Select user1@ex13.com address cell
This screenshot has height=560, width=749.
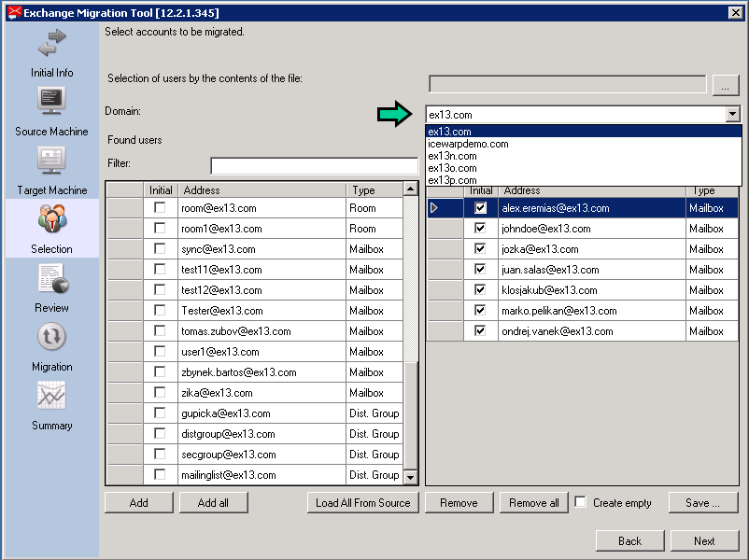261,352
